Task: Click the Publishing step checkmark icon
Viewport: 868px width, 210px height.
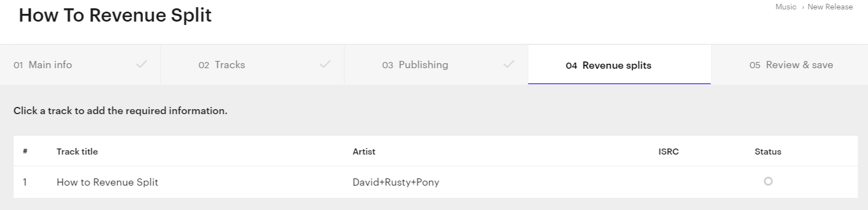Action: (x=509, y=64)
